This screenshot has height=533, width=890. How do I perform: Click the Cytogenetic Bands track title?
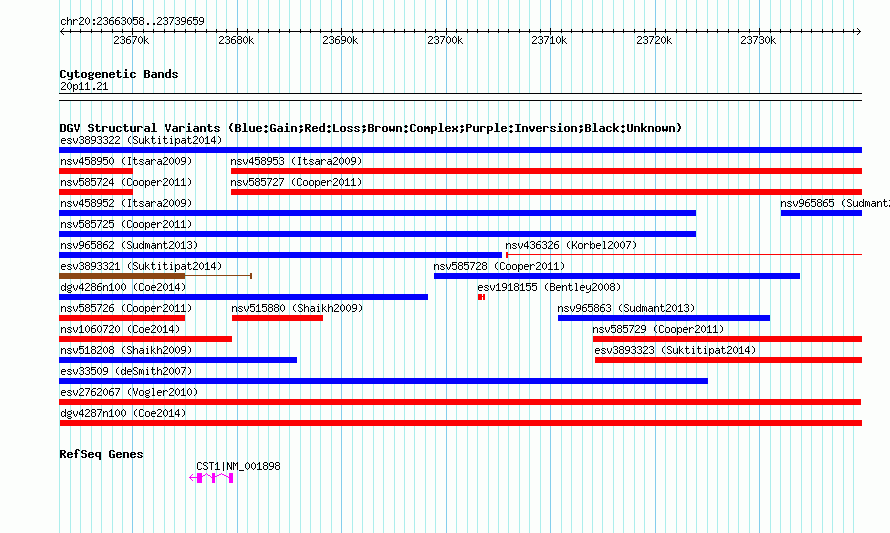coord(119,74)
